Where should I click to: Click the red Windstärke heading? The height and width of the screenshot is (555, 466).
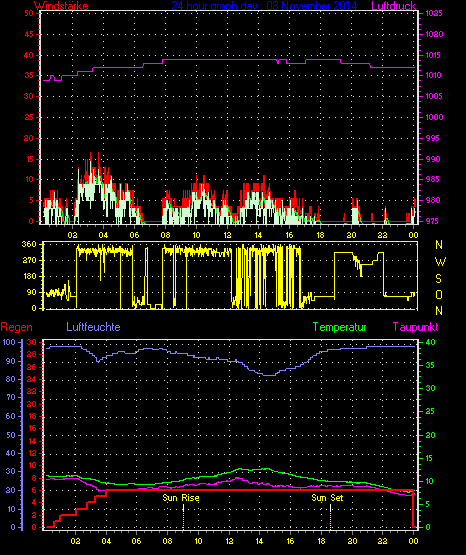point(61,6)
